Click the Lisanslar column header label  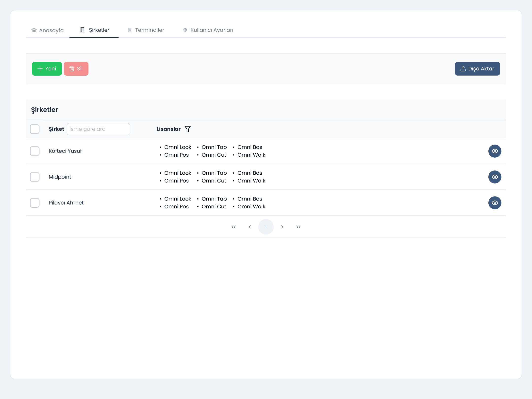(169, 129)
